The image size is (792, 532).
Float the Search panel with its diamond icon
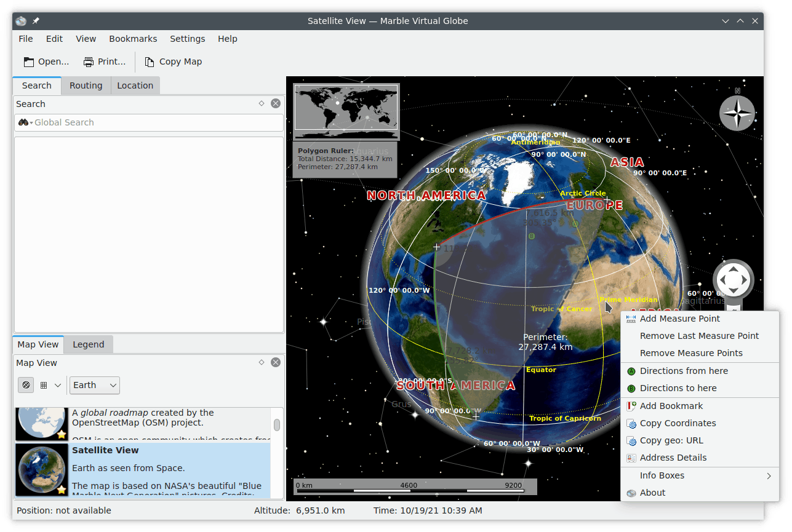262,103
